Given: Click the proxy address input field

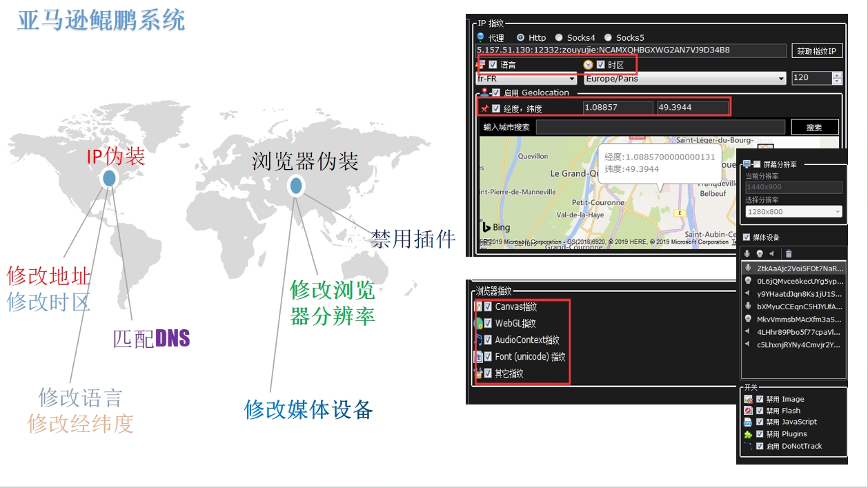Looking at the screenshot, I should tap(631, 50).
